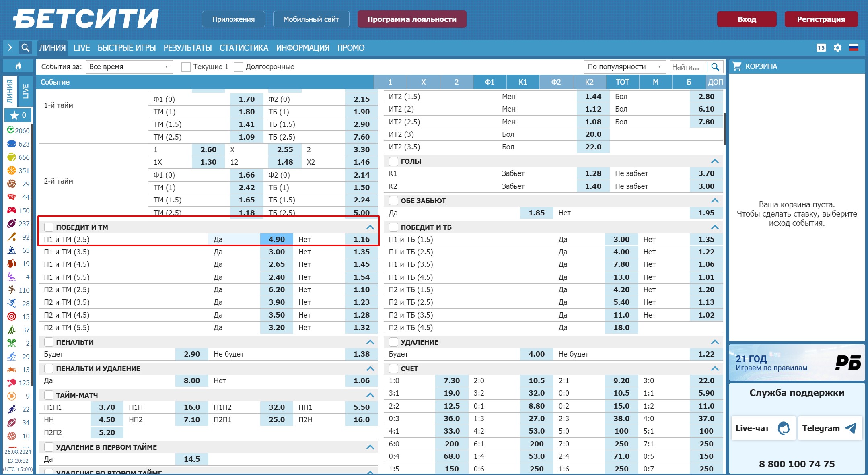Click the Найти search input field
The image size is (868, 475).
tap(689, 67)
